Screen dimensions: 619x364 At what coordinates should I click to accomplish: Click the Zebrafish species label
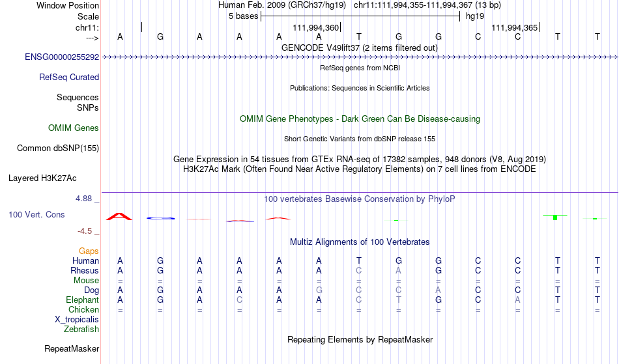81,329
